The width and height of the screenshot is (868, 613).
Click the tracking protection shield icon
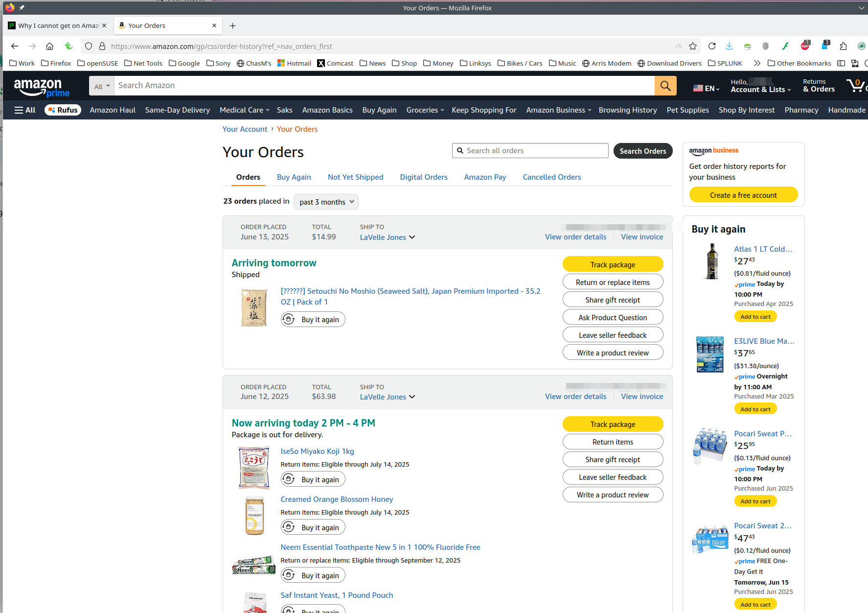pos(88,46)
